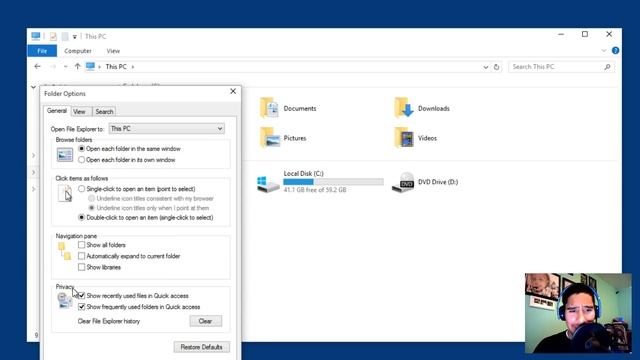Screen dimensions: 640x360
Task: Open the Downloads folder icon
Action: 404,108
